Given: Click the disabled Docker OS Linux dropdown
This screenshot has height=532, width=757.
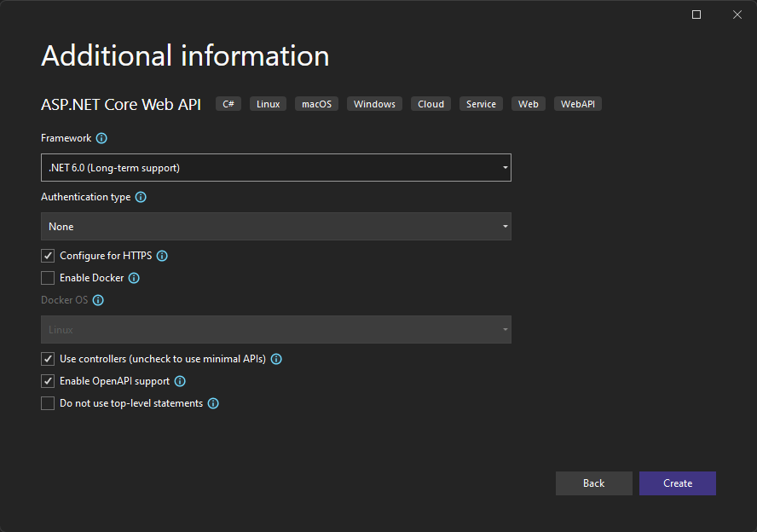Looking at the screenshot, I should pos(276,330).
